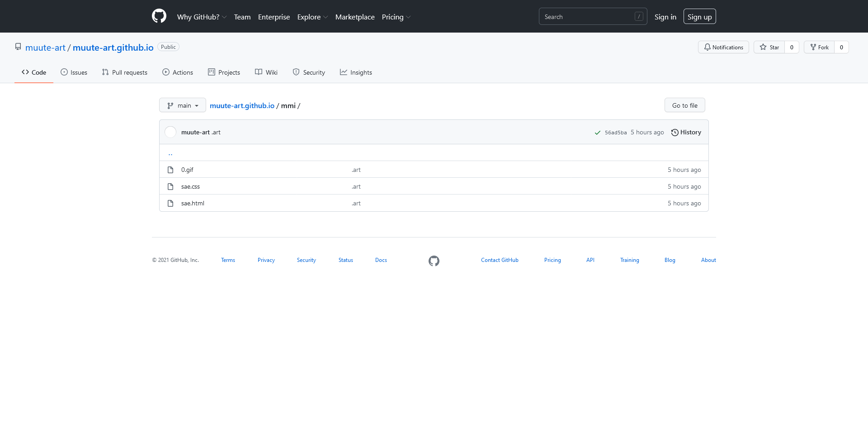868x432 pixels.
Task: Open the Insights tab
Action: pos(356,72)
